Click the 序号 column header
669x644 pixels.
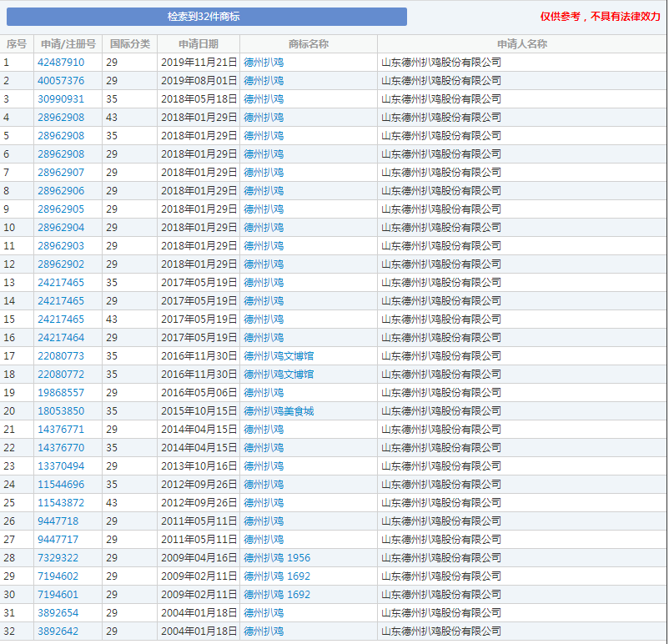pos(17,44)
